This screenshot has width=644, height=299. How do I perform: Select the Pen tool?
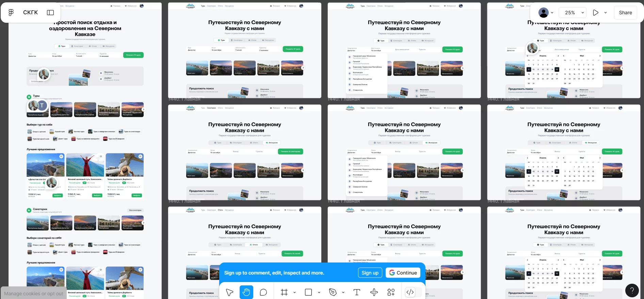click(x=333, y=292)
